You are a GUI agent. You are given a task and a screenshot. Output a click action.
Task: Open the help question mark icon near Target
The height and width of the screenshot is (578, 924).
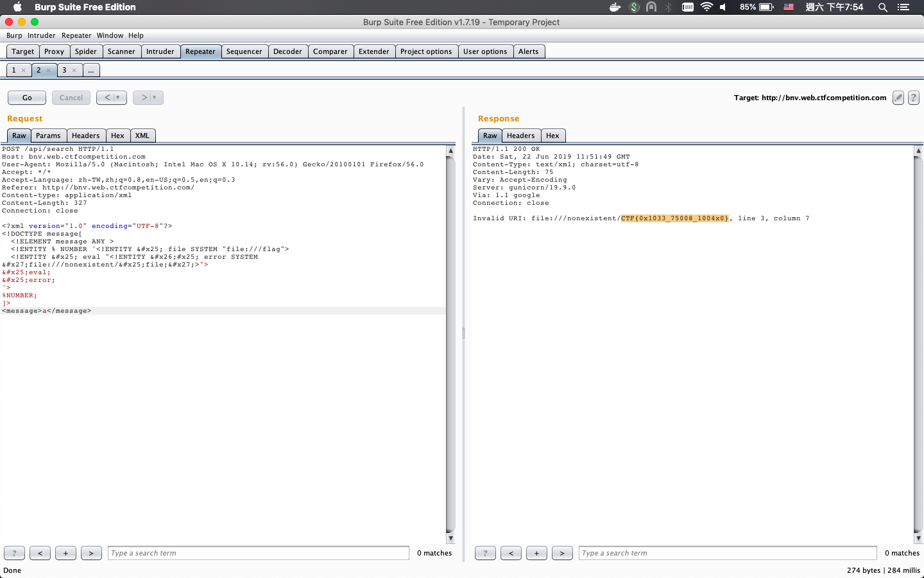tap(914, 98)
